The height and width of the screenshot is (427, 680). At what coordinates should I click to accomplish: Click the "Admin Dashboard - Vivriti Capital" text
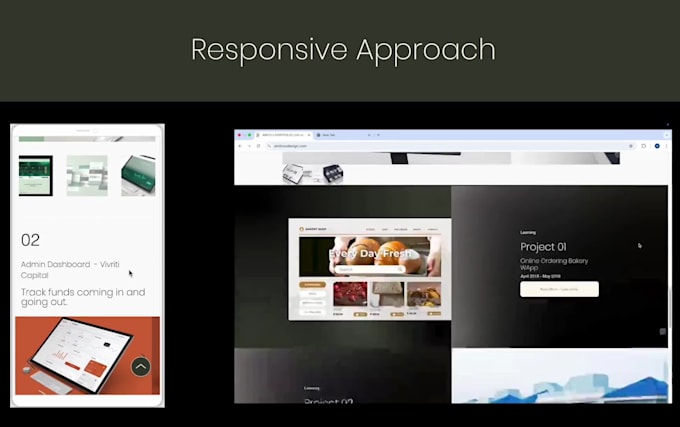(x=70, y=270)
